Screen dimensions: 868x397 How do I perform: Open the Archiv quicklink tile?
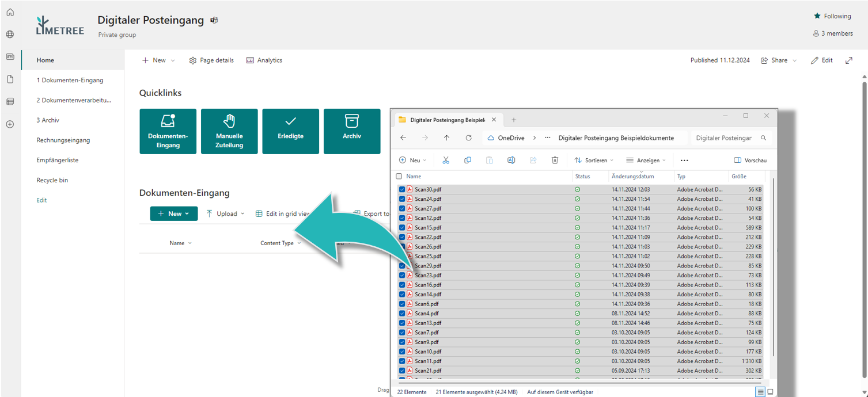(351, 131)
